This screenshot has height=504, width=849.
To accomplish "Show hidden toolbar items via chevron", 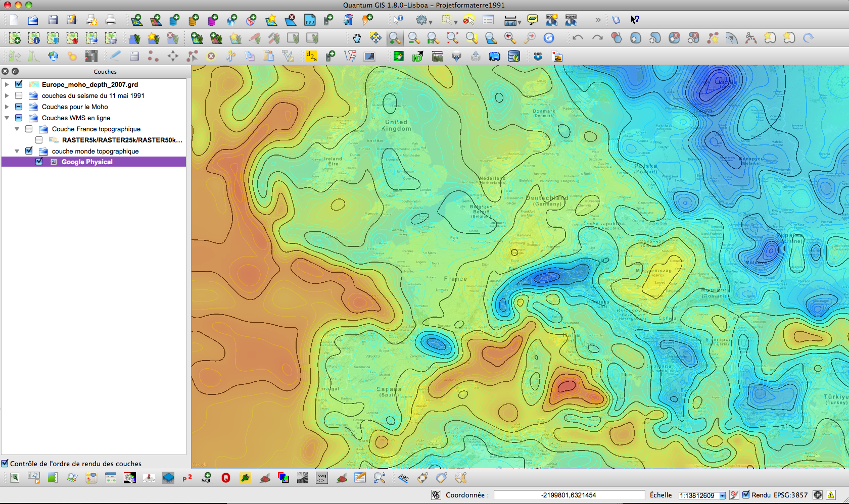I will (x=598, y=20).
